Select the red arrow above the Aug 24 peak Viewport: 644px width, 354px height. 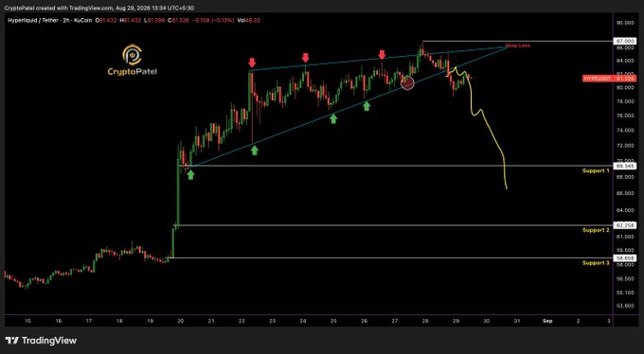coord(305,58)
